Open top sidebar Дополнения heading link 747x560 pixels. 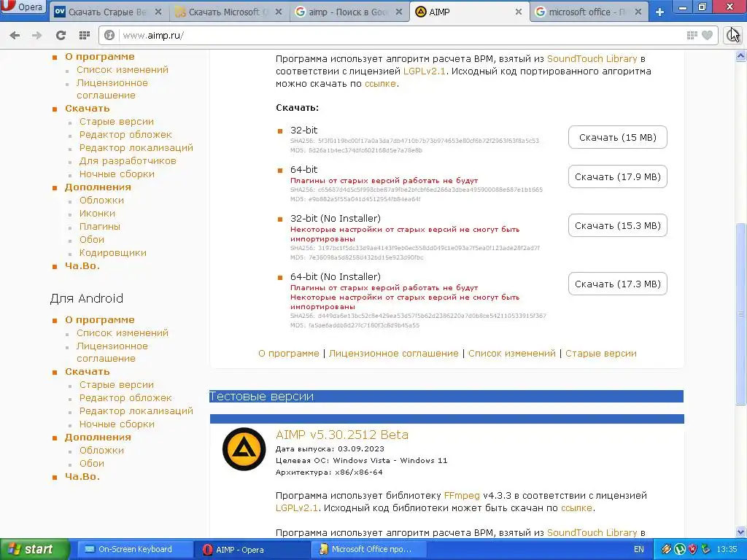(x=98, y=187)
